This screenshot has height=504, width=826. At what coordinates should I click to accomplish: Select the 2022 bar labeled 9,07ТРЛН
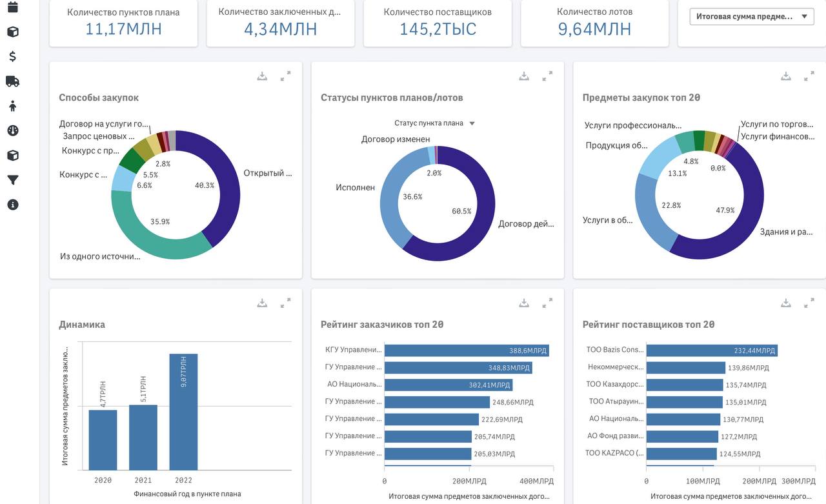pyautogui.click(x=184, y=412)
